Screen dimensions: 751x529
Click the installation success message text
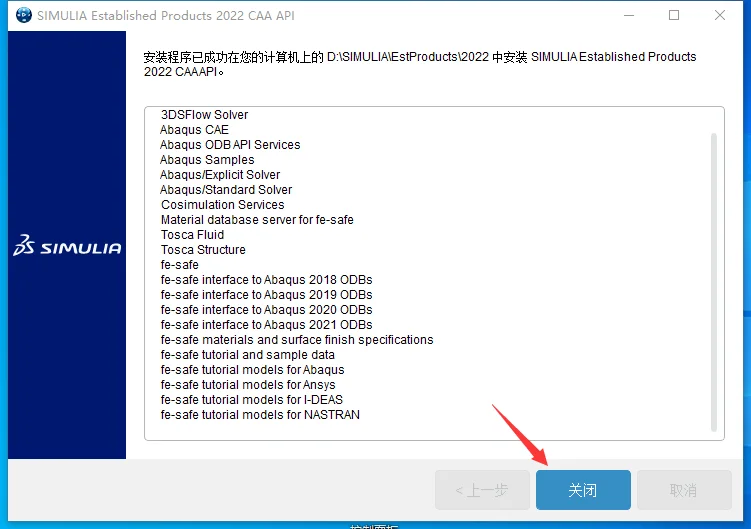click(x=420, y=64)
